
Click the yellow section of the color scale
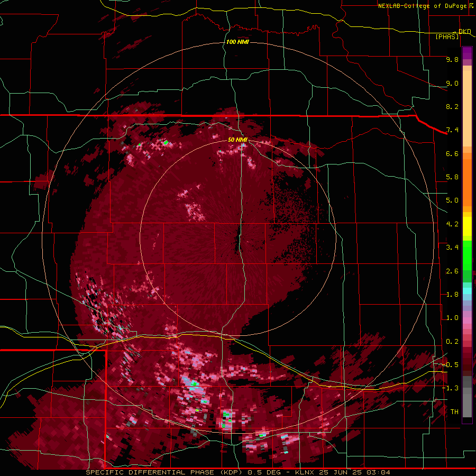click(x=467, y=226)
